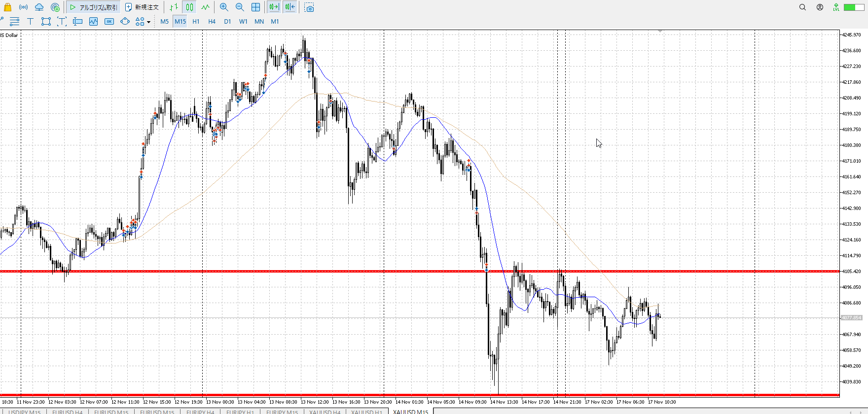Expand the shapes objects dropdown arrow
The width and height of the screenshot is (868, 414).
pos(148,22)
